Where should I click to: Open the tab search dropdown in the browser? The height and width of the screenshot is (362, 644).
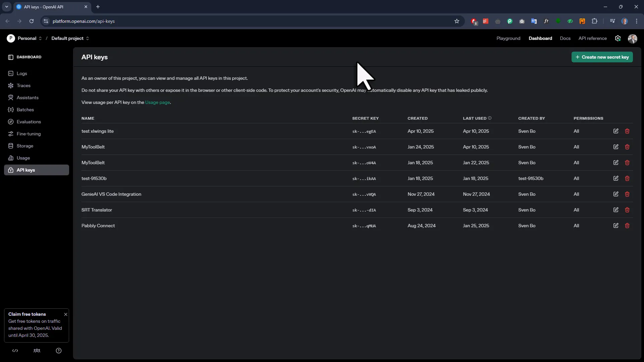tap(6, 7)
